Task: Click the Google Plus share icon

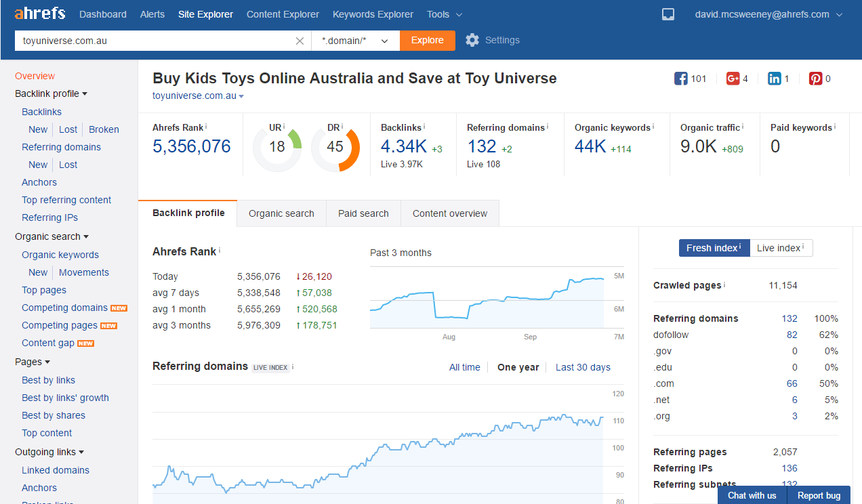Action: point(733,79)
